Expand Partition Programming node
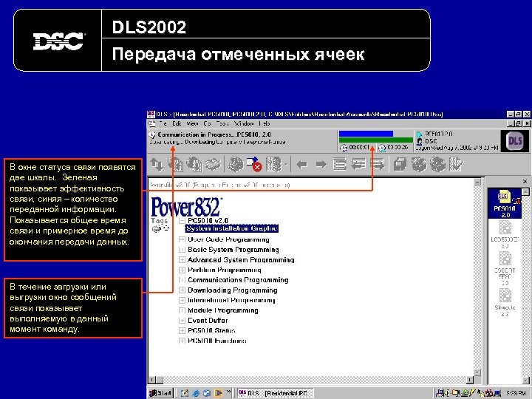 coord(182,270)
